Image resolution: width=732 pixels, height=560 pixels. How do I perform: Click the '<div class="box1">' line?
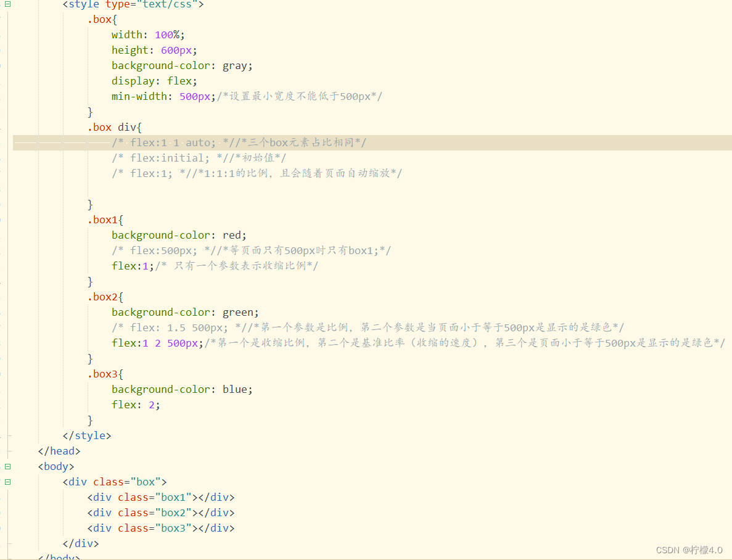(160, 497)
